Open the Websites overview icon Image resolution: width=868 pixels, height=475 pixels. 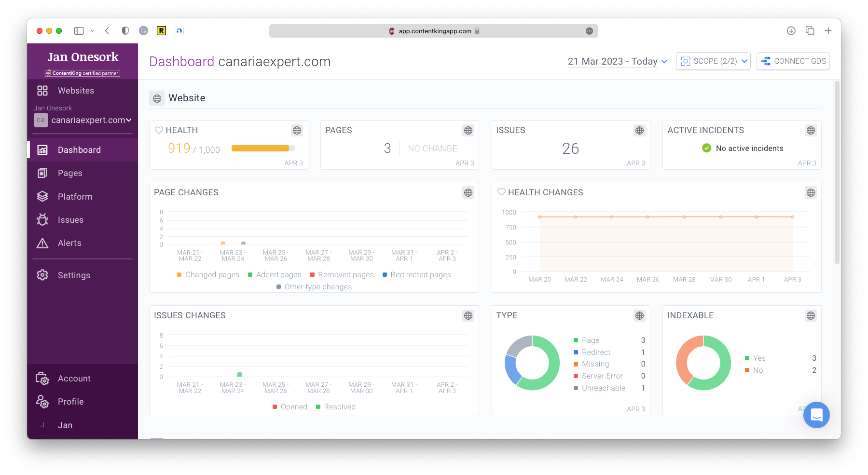(x=42, y=91)
